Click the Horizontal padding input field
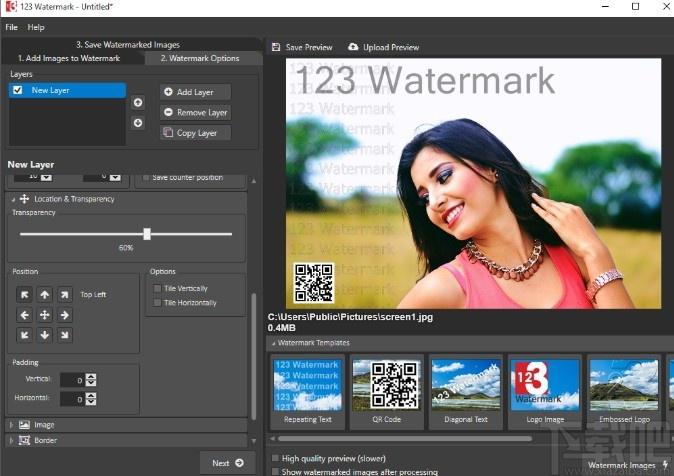 [x=72, y=399]
